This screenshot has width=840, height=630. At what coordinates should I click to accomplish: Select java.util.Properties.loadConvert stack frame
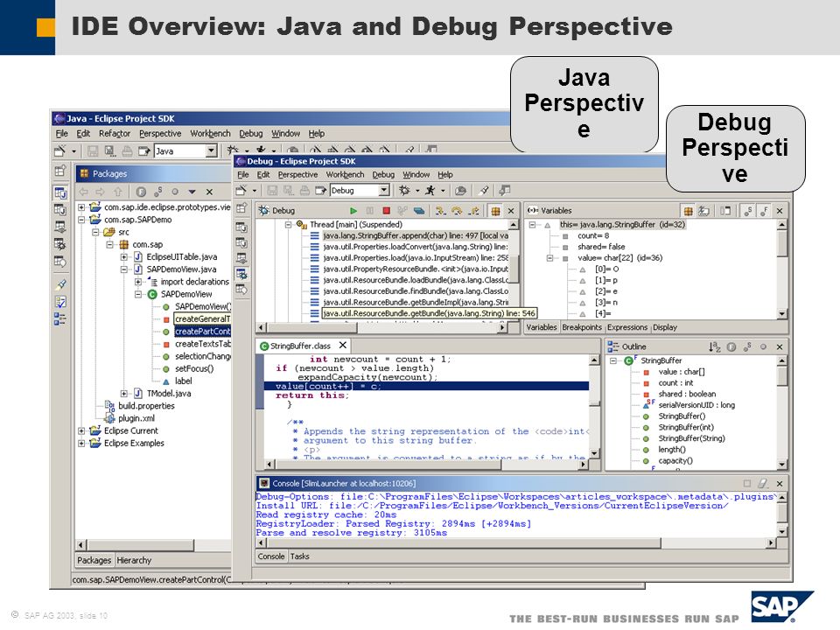tap(415, 247)
